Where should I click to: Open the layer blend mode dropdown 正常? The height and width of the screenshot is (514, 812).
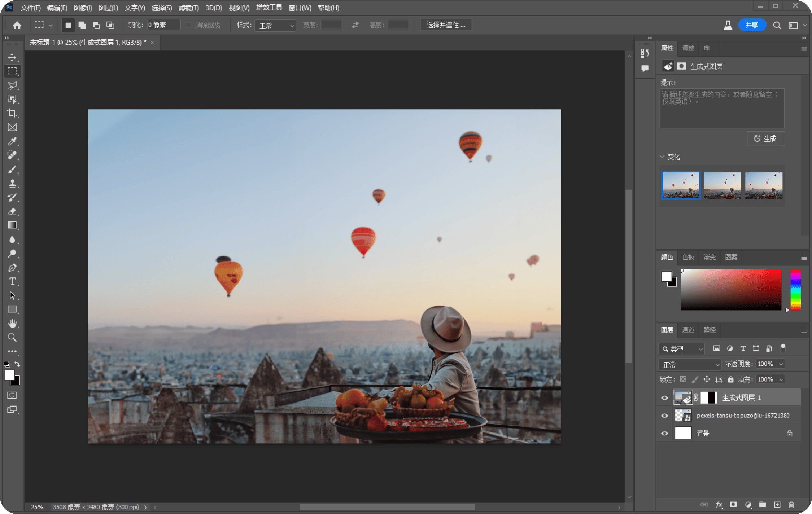click(690, 364)
